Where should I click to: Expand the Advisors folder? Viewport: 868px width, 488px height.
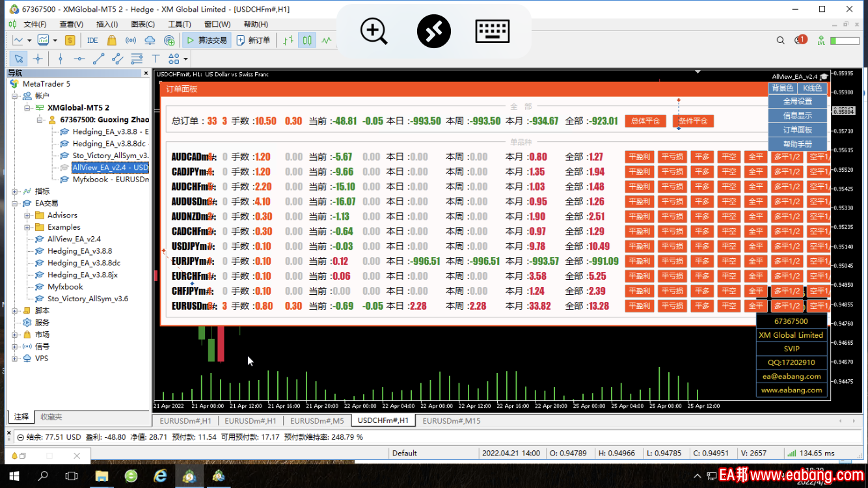click(x=27, y=215)
